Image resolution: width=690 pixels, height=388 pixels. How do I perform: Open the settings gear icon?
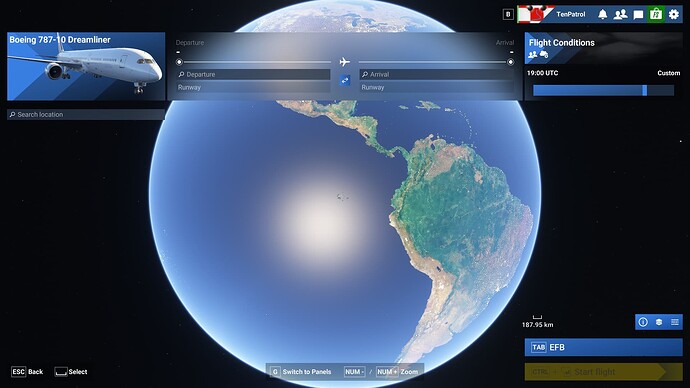(x=674, y=15)
